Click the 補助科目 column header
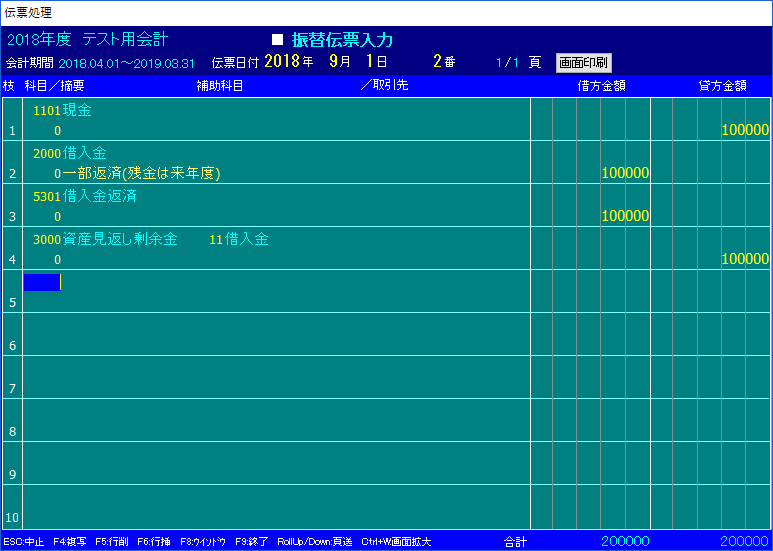The width and height of the screenshot is (773, 551). (x=220, y=86)
